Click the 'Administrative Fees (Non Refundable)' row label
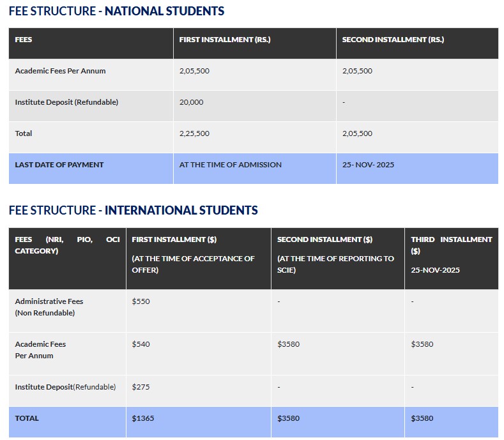Image resolution: width=504 pixels, height=440 pixels. click(49, 307)
